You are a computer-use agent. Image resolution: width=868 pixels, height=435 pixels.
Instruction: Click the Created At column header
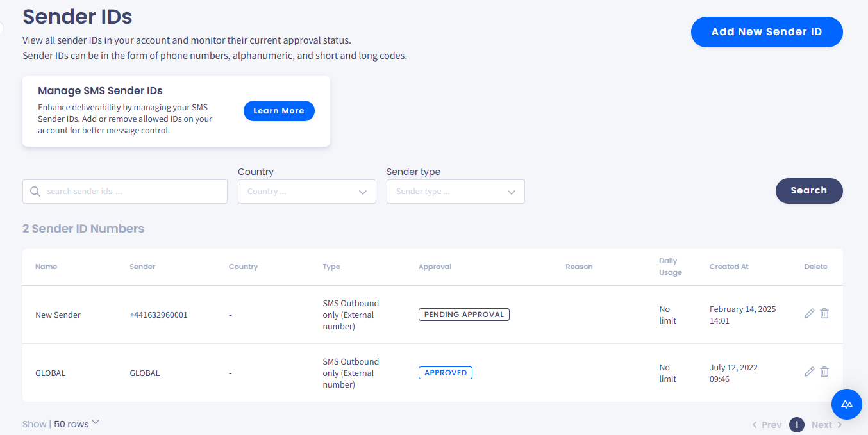729,267
